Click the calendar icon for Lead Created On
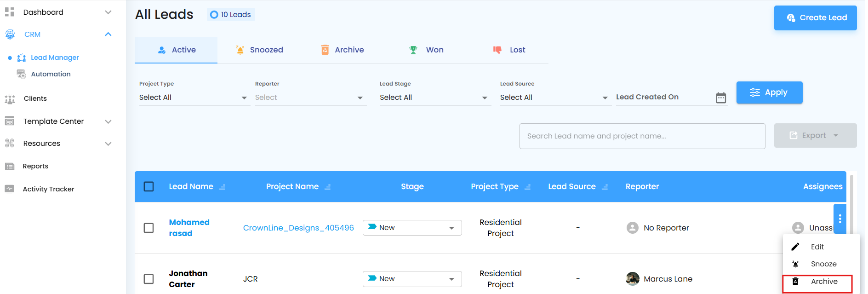 [x=721, y=98]
